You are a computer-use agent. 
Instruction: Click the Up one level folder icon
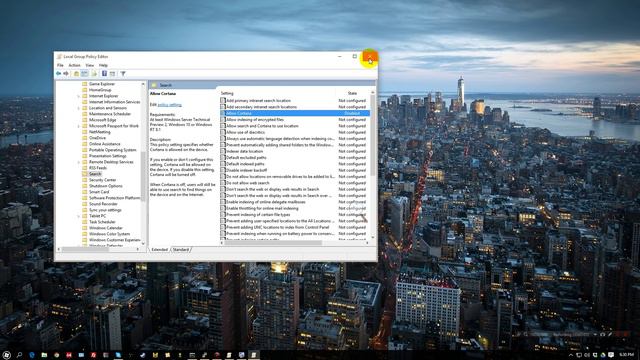(76, 73)
